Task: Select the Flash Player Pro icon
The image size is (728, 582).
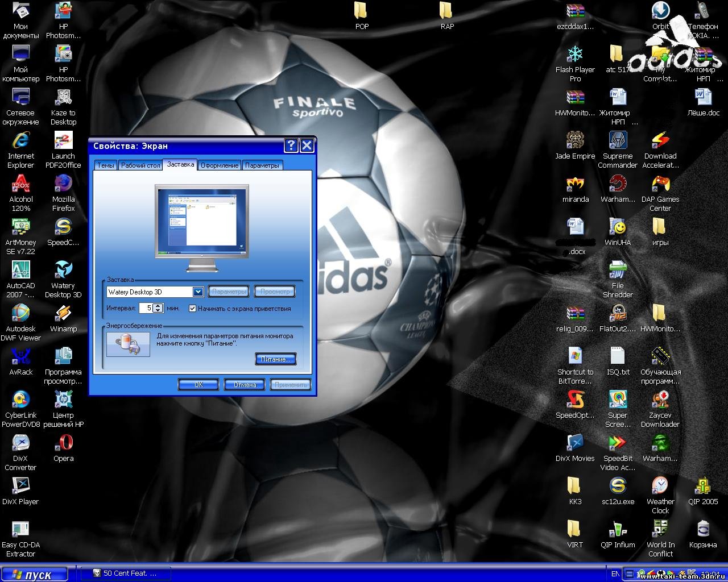Action: 575,64
